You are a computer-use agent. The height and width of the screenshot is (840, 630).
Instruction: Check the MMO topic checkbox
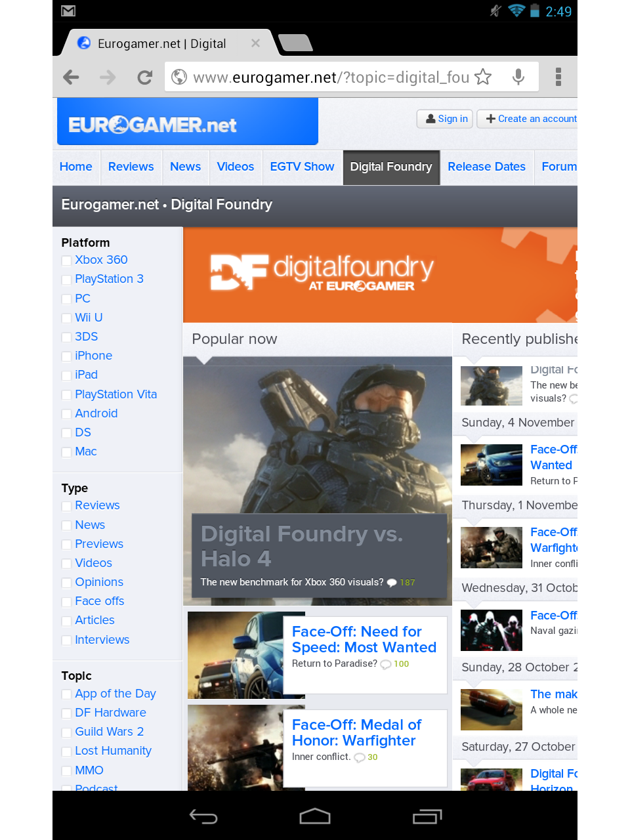tap(66, 771)
